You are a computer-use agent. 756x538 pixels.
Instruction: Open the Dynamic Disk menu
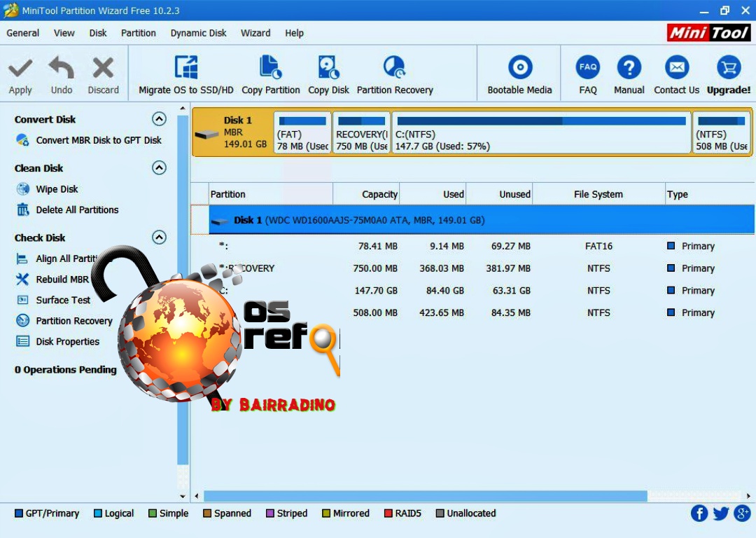pyautogui.click(x=198, y=34)
